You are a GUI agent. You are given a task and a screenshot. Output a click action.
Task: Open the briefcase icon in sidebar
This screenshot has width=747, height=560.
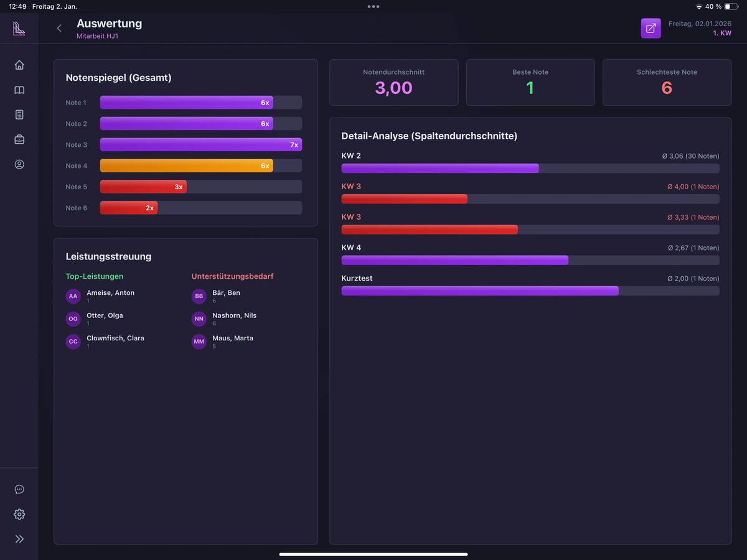coord(19,139)
